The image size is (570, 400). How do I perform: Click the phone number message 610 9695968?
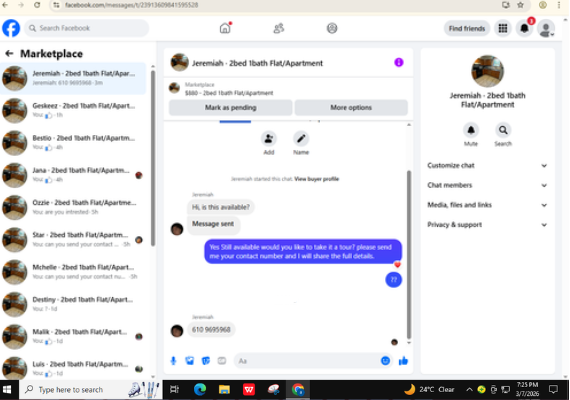point(211,329)
